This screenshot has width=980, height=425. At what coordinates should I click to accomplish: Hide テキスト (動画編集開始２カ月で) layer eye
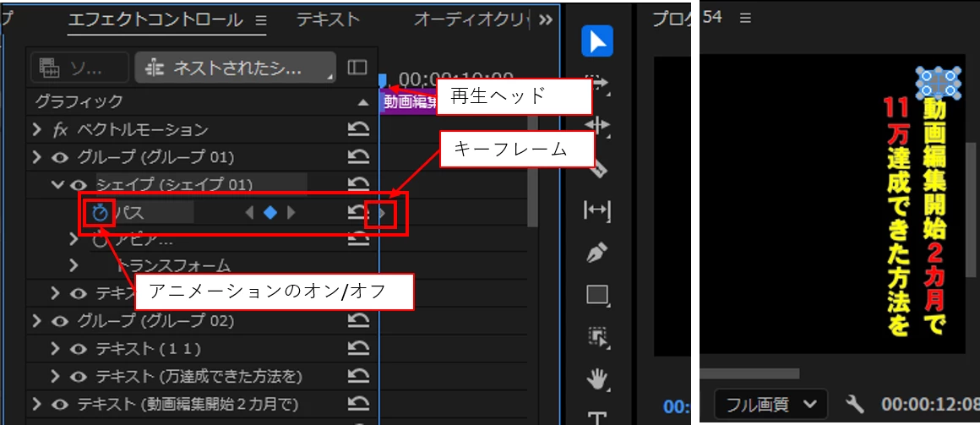click(x=59, y=405)
